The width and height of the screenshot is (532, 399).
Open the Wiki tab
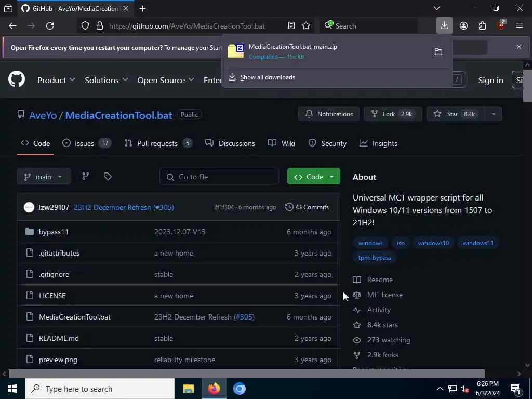pyautogui.click(x=281, y=143)
